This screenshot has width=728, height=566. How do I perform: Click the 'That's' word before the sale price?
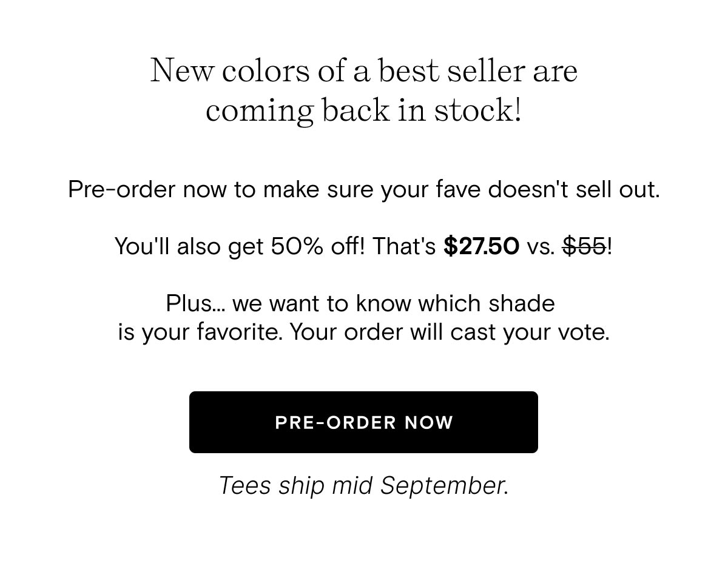(x=404, y=246)
